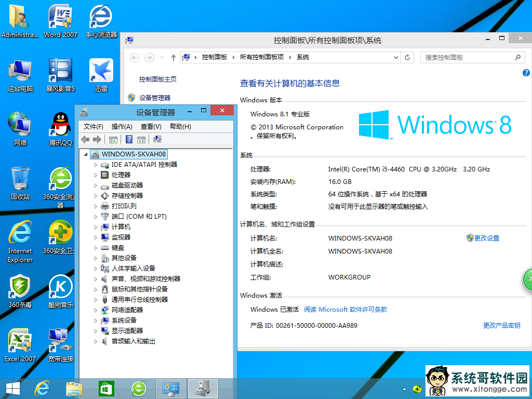Open the 暴风影音5 desktop icon

(60, 75)
